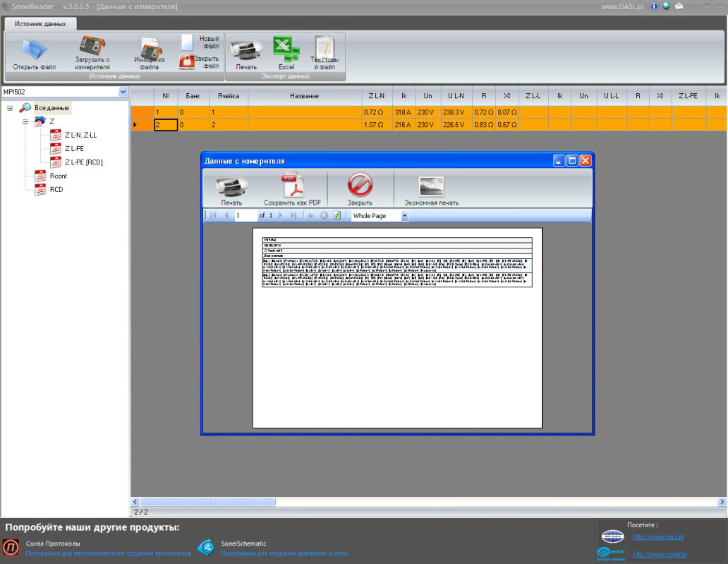
Task: Export to Текстовый файл
Action: (324, 54)
